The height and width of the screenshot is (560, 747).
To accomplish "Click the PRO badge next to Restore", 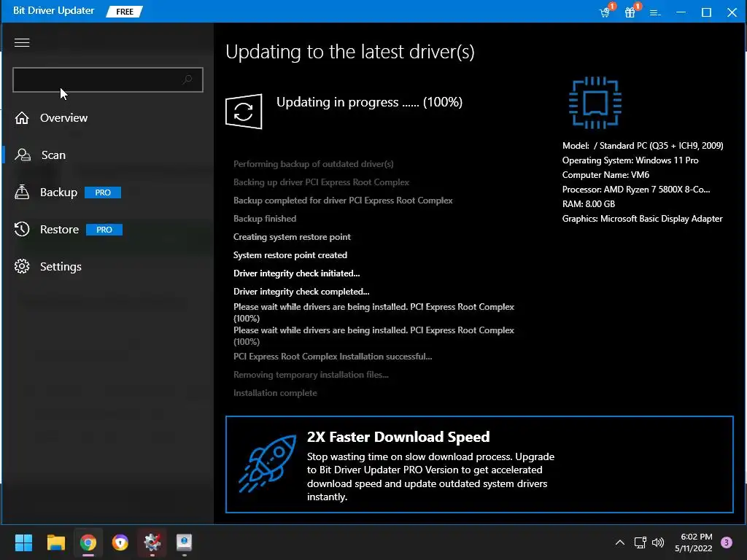I will 104,230.
